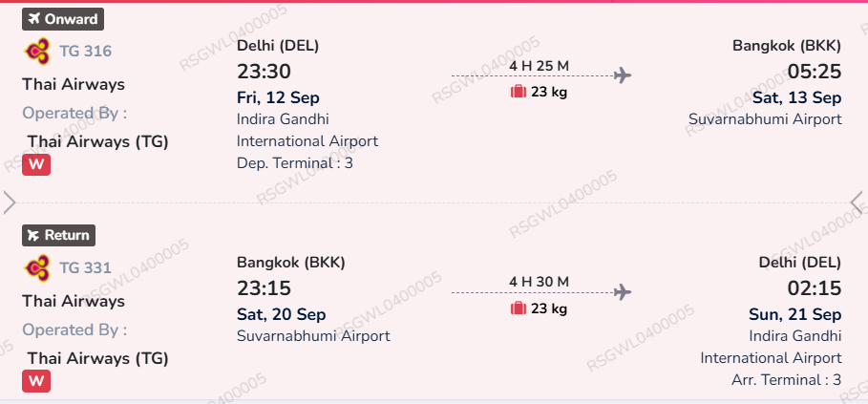Click the TG 331 flight number
Screen dimensions: 868x404
pos(86,267)
